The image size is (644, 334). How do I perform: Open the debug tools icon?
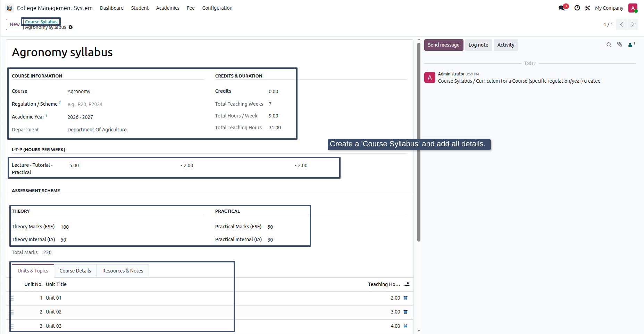[587, 8]
